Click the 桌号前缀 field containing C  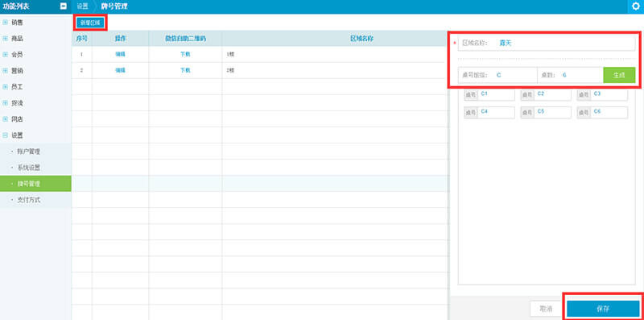(497, 75)
